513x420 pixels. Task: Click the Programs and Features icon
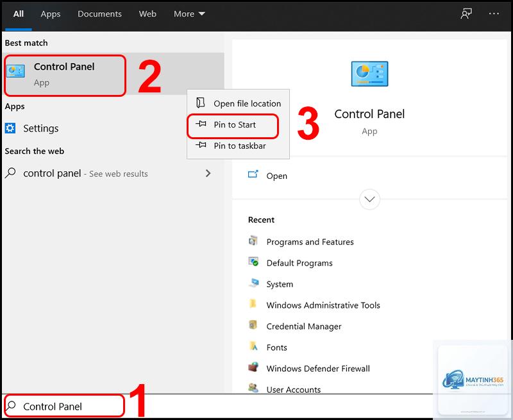[x=253, y=240]
